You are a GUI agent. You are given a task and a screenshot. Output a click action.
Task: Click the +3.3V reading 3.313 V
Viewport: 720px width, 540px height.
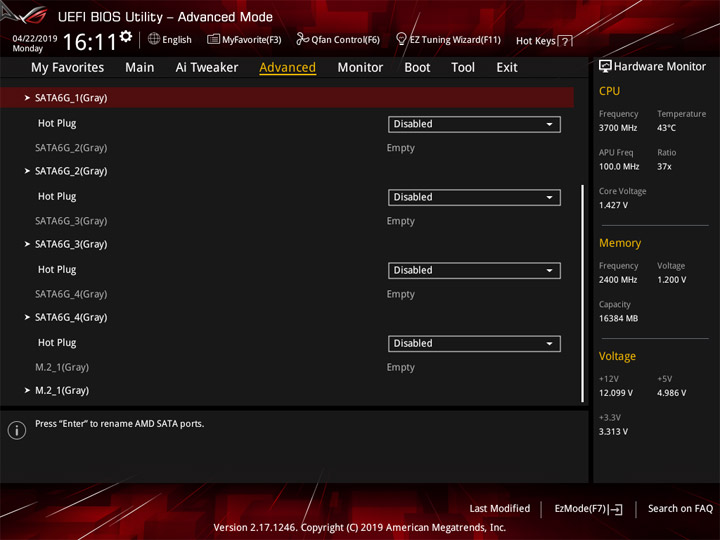click(x=613, y=431)
